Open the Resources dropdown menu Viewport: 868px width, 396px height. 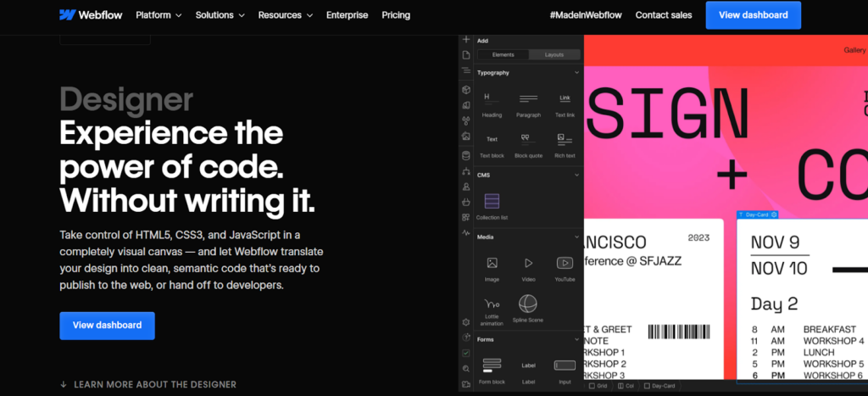285,15
